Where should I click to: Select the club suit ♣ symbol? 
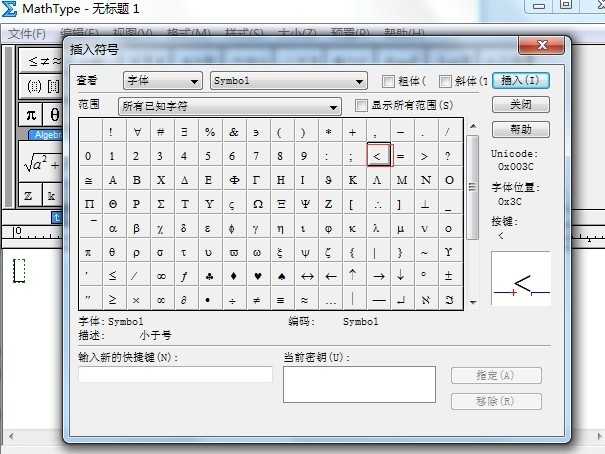click(x=209, y=275)
